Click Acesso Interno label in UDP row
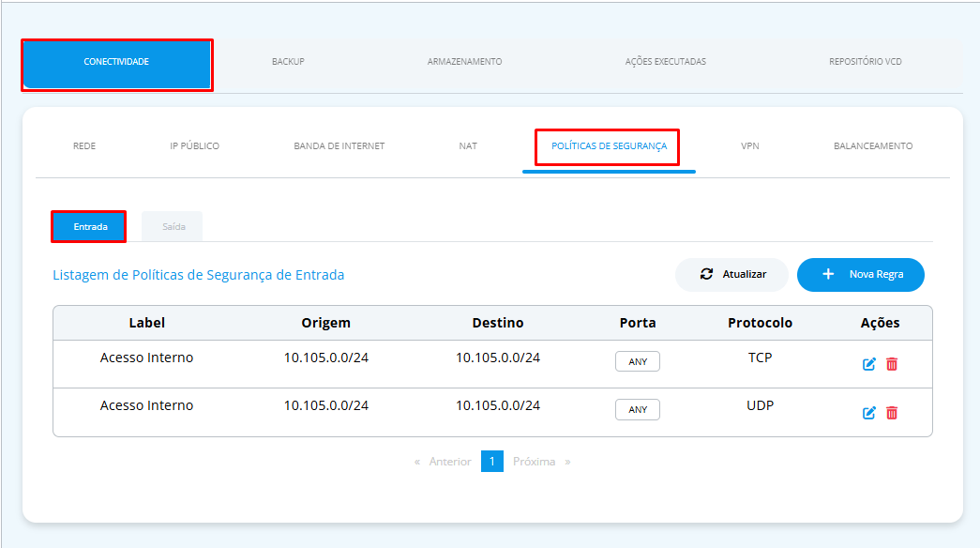980x548 pixels. pyautogui.click(x=146, y=405)
